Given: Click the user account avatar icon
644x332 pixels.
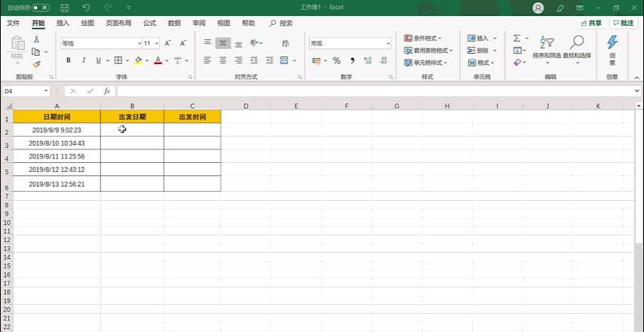Looking at the screenshot, I should [x=538, y=8].
